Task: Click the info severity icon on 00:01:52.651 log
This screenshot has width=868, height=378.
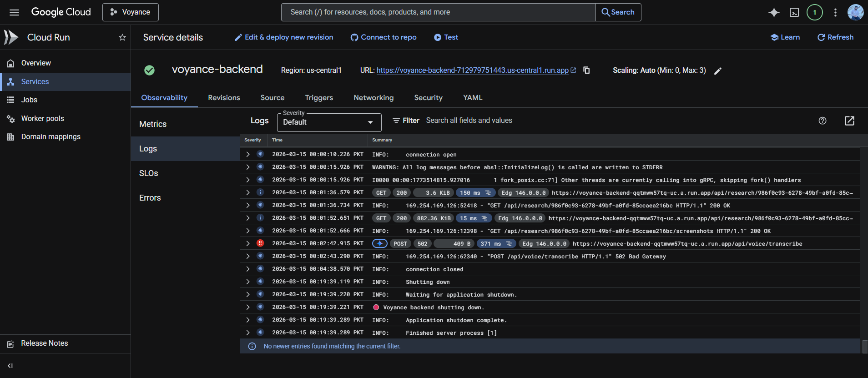Action: (x=260, y=218)
